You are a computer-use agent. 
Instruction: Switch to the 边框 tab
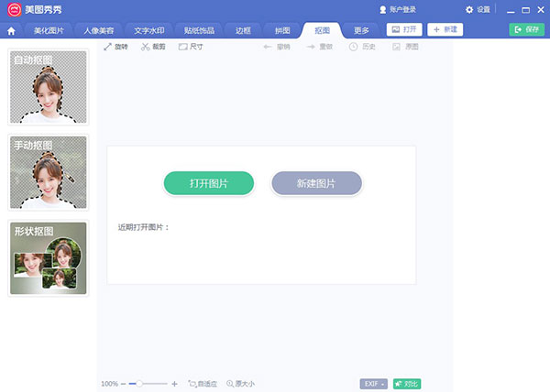tap(243, 31)
